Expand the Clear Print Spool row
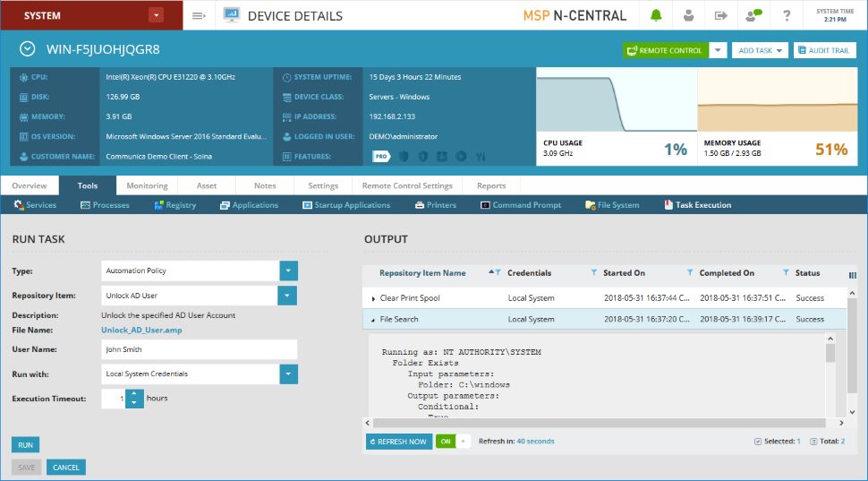This screenshot has height=481, width=868. pyautogui.click(x=373, y=298)
